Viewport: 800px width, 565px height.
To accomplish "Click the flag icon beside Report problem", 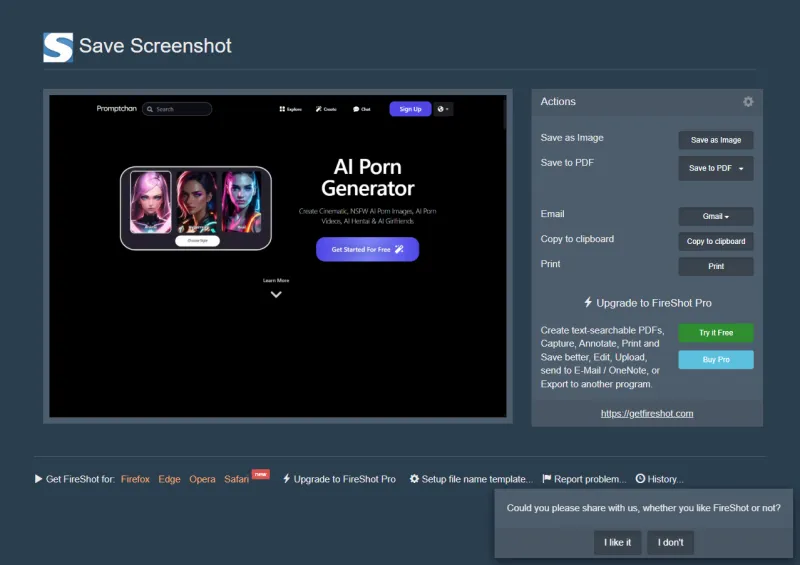I will [546, 479].
